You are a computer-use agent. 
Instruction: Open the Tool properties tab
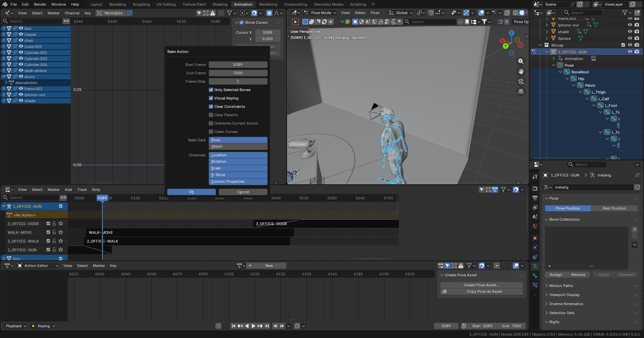coord(535,176)
